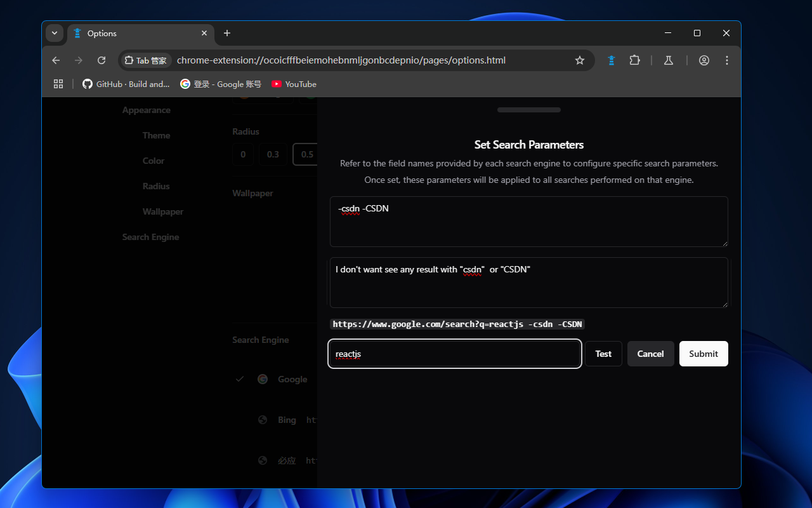This screenshot has width=812, height=508.
Task: Open Chrome Labs flask icon
Action: click(668, 60)
